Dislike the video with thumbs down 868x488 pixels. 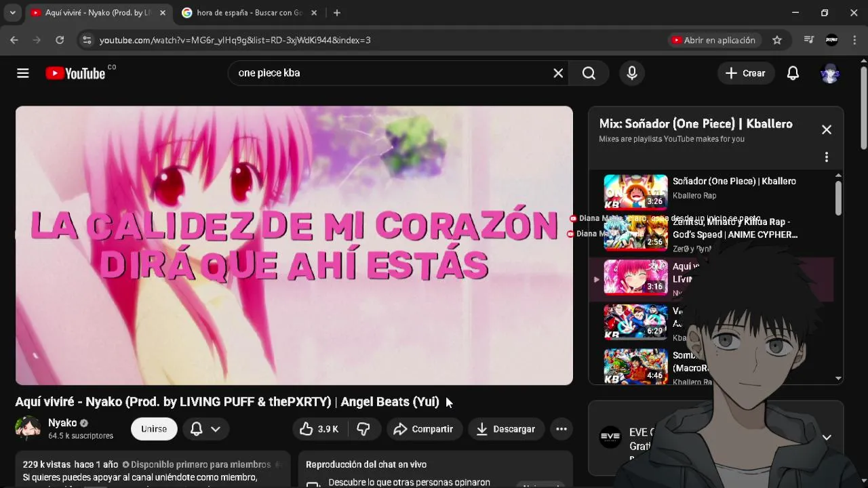click(363, 429)
